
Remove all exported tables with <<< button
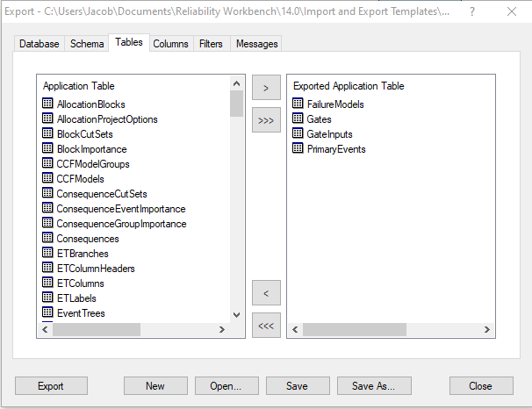coord(266,326)
